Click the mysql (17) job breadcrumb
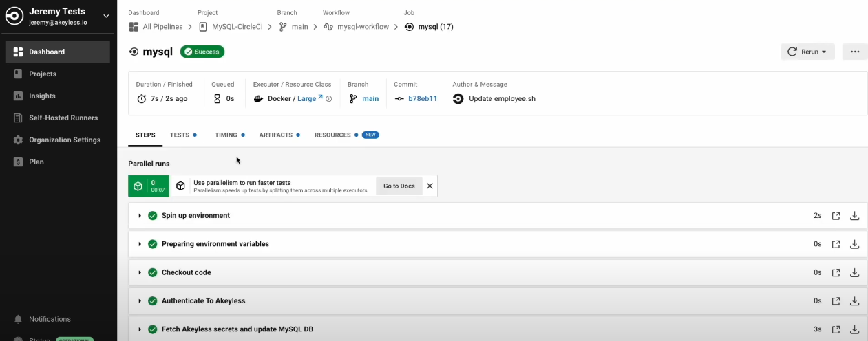Screen dimensions: 868x341 click(429, 27)
